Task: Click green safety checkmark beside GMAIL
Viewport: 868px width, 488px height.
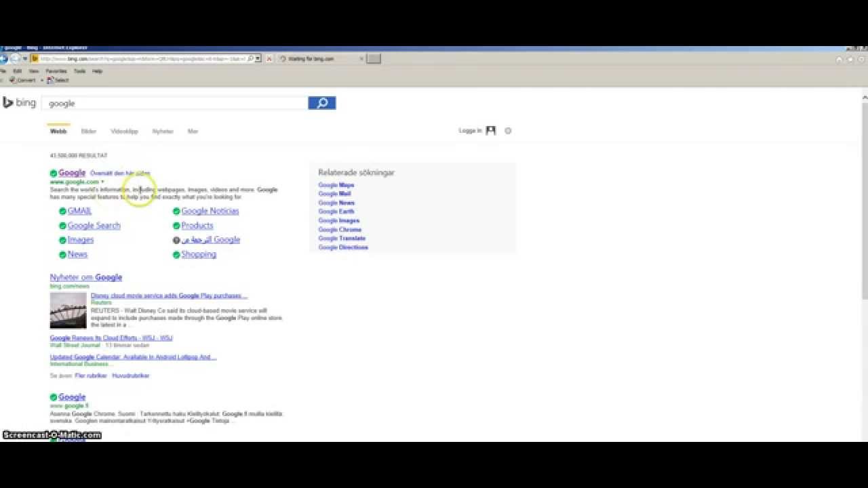Action: coord(62,211)
